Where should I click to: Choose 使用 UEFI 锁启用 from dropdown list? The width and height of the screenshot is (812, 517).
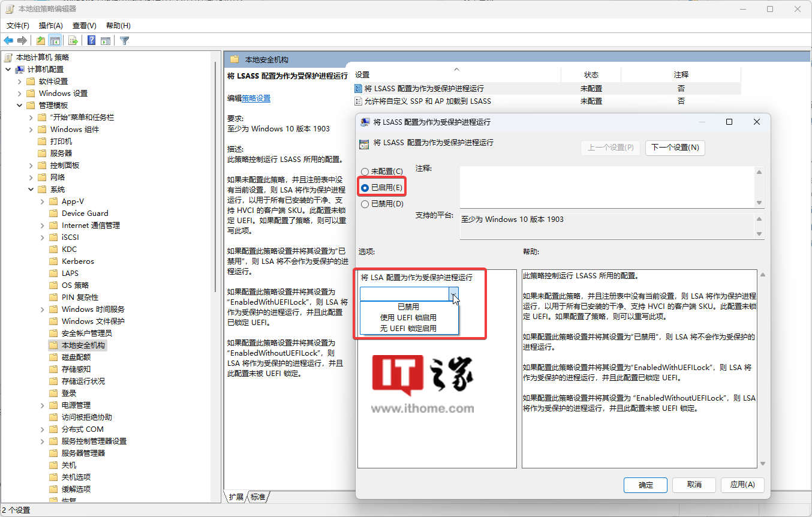[x=408, y=318]
